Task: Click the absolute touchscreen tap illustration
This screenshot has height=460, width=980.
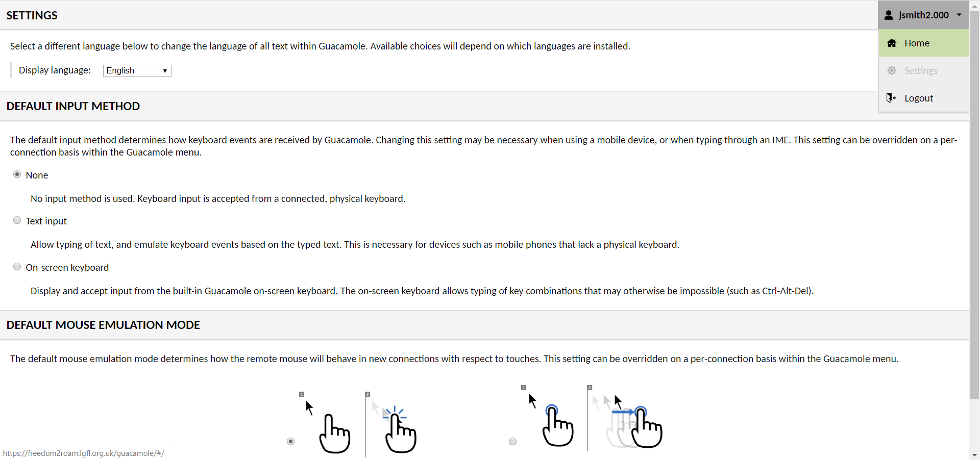Action: [358, 423]
